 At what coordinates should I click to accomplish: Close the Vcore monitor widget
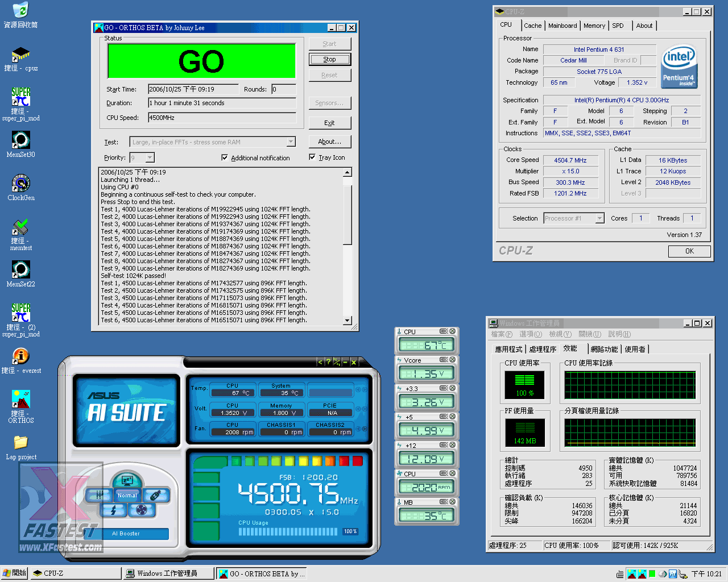pos(452,360)
